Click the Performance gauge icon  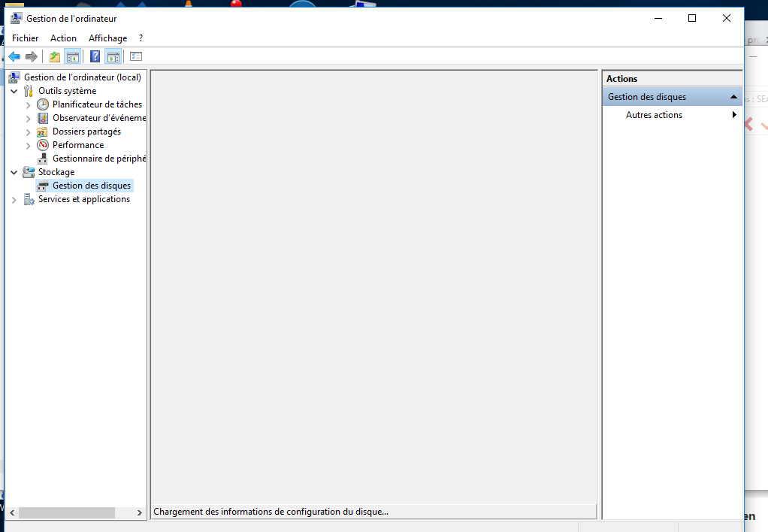point(43,145)
